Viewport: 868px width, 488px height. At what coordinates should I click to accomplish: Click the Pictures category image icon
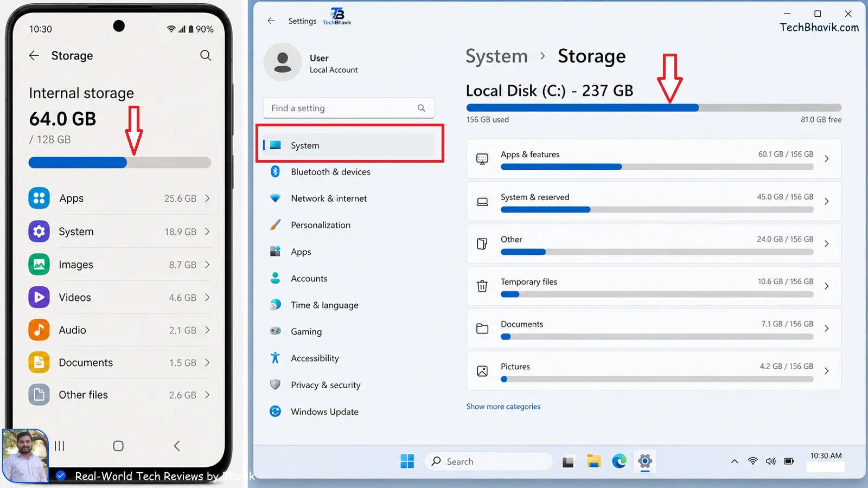(x=482, y=371)
